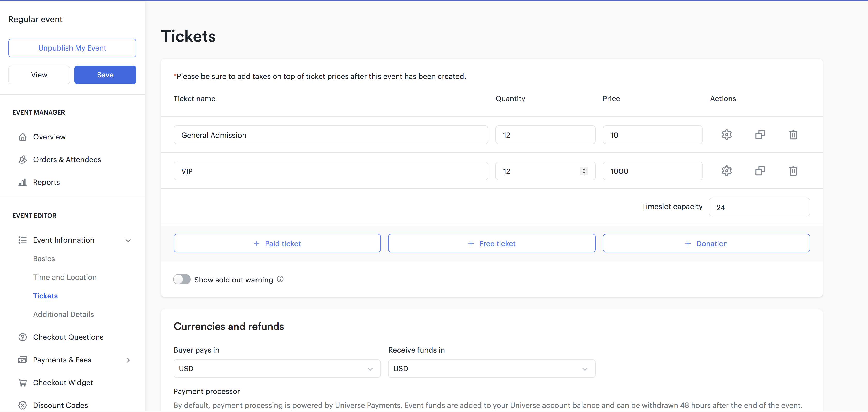
Task: Delete the VIP ticket with trash icon
Action: click(793, 171)
